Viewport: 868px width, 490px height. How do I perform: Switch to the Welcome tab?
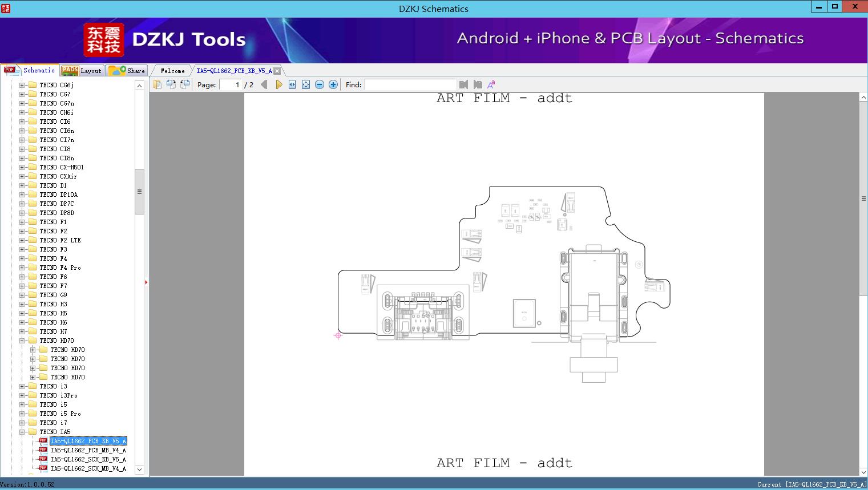[x=172, y=71]
